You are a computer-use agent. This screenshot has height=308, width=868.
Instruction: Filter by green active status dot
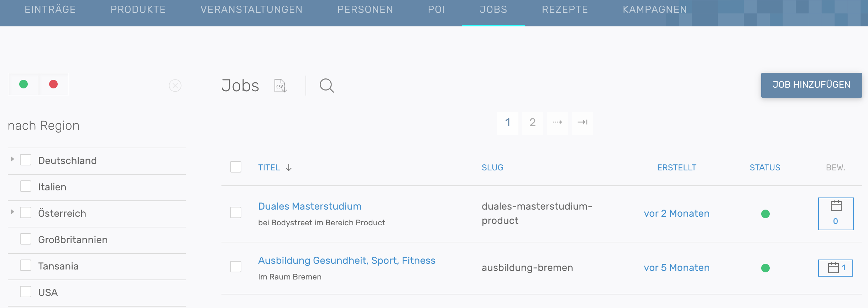tap(23, 84)
